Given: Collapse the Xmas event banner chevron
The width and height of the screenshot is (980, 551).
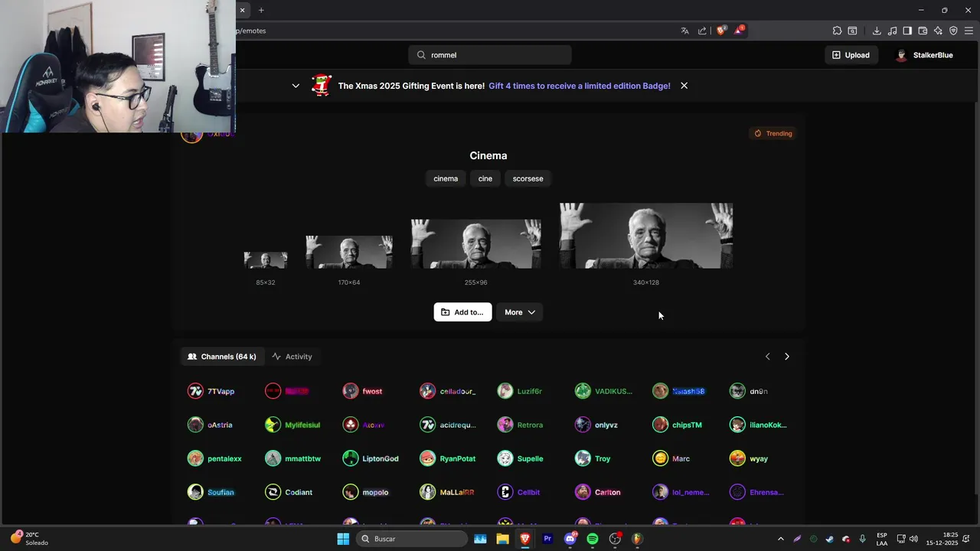Looking at the screenshot, I should pyautogui.click(x=296, y=86).
